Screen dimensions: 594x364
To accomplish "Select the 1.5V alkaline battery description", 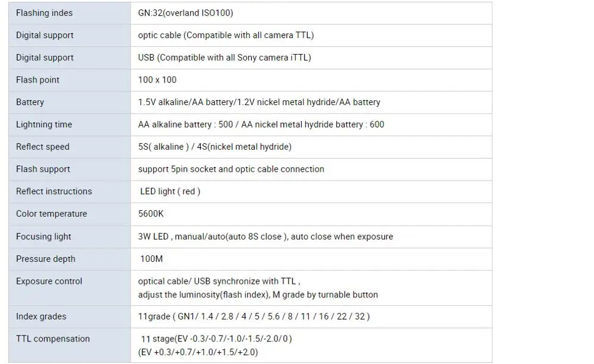I will pos(259,102).
